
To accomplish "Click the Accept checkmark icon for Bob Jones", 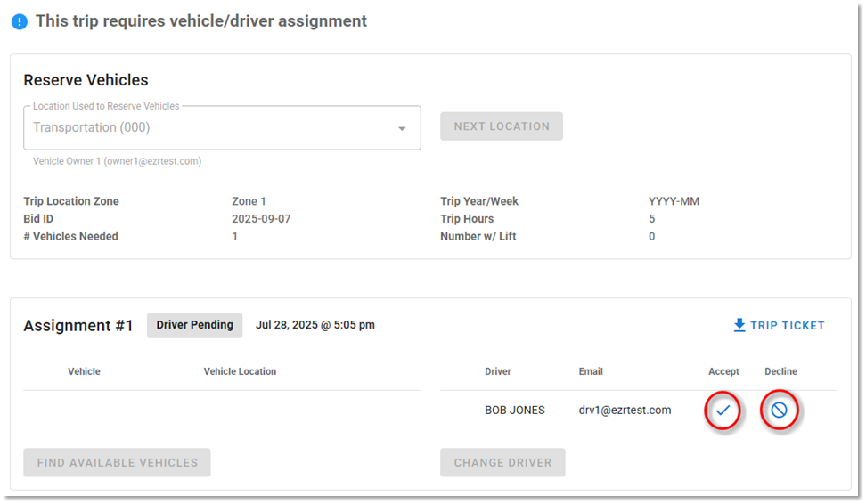I will [723, 411].
